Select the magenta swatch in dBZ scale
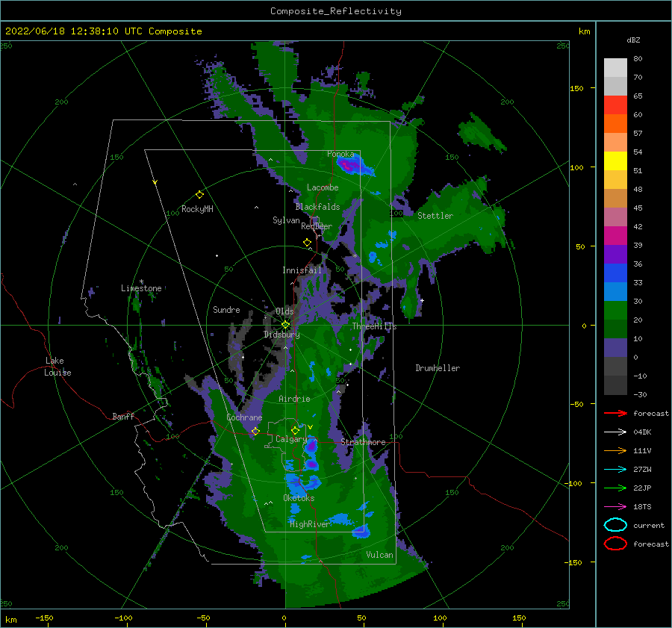This screenshot has width=672, height=628. click(x=615, y=236)
